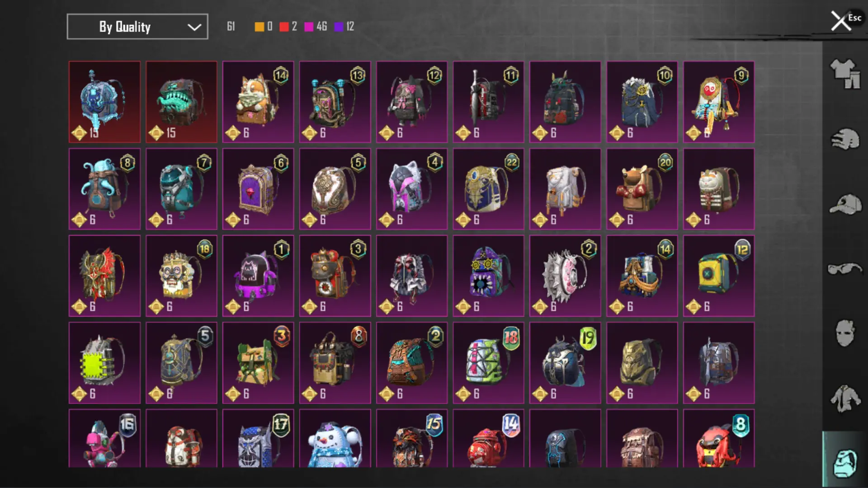Close the inventory with X Esc

tap(845, 20)
